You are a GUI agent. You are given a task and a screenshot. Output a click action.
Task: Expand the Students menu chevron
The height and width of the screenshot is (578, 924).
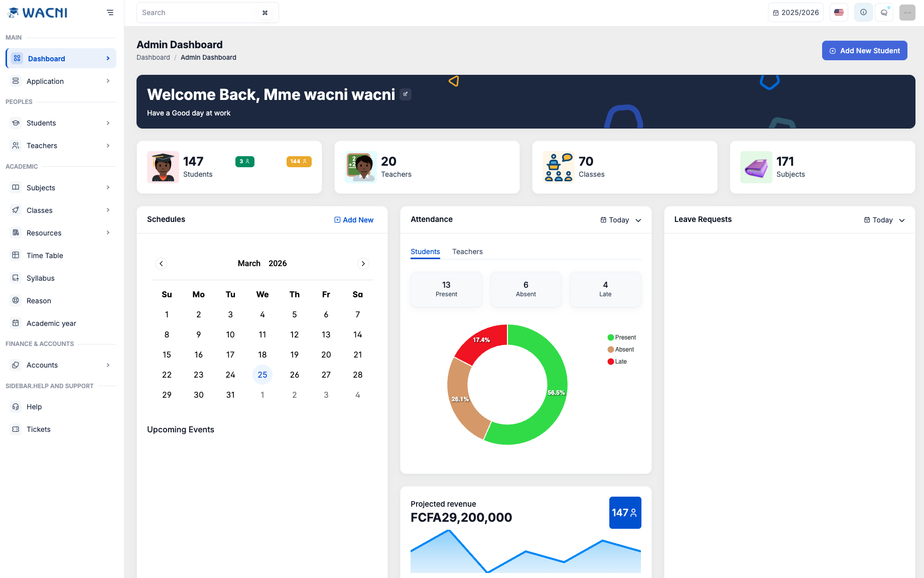pos(108,123)
